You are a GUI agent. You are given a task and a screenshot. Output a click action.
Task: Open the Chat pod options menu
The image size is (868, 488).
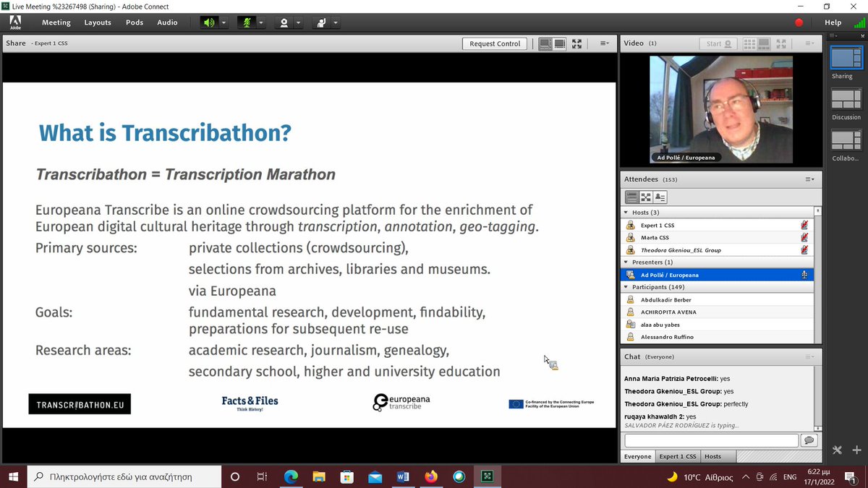pos(809,356)
